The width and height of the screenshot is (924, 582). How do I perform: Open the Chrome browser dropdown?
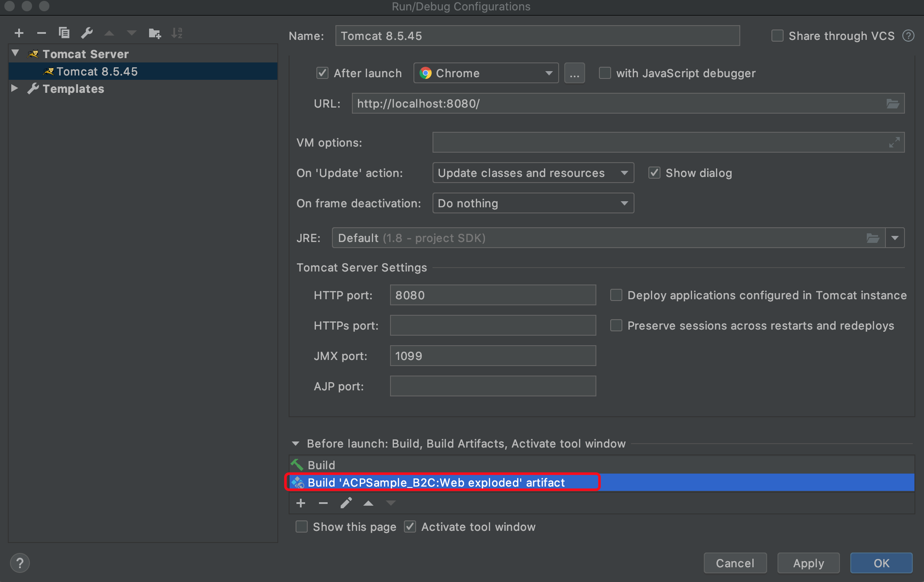(x=486, y=73)
